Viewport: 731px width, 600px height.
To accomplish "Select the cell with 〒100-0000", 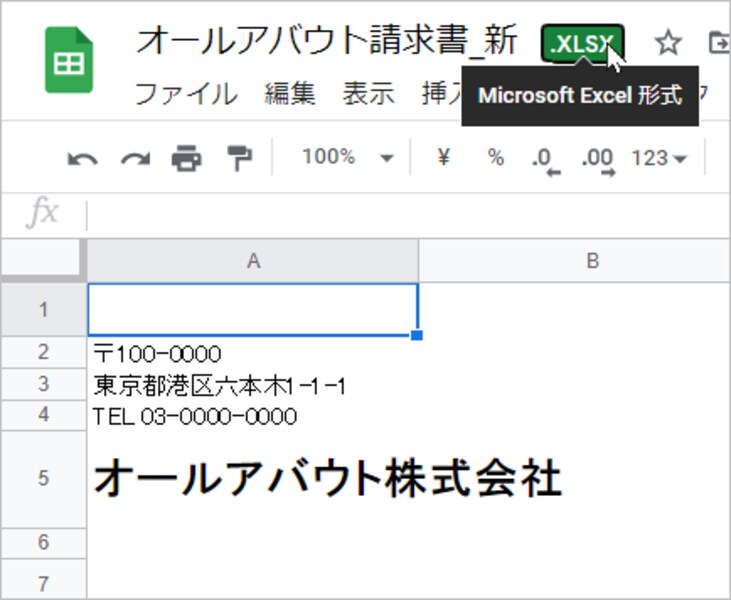I will coord(253,352).
